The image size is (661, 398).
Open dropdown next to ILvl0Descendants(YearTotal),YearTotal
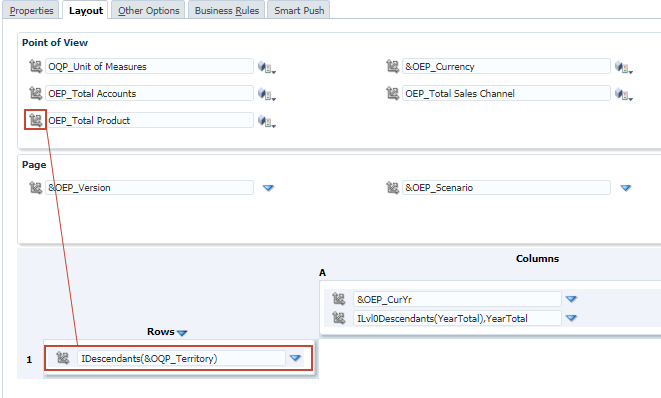[571, 318]
